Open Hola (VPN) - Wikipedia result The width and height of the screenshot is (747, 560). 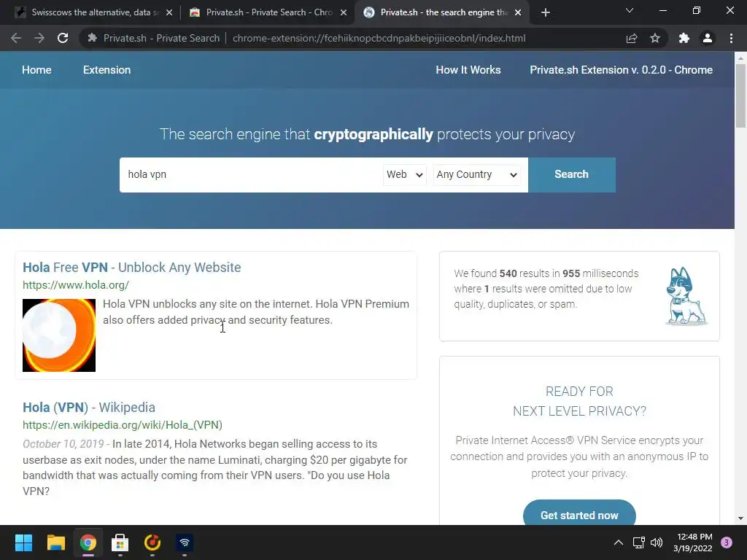pyautogui.click(x=89, y=408)
